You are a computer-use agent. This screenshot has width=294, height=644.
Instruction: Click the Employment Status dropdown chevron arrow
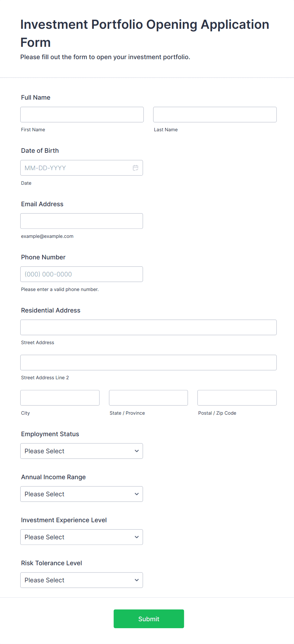point(137,451)
